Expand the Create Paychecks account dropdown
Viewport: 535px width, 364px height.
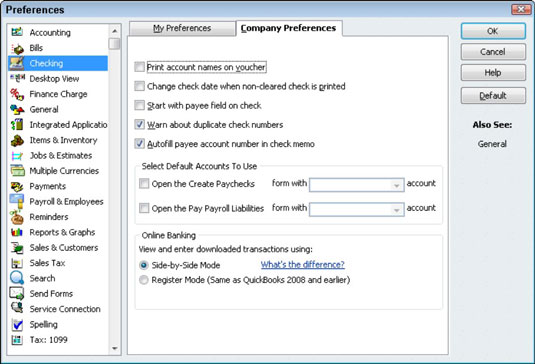pyautogui.click(x=396, y=185)
